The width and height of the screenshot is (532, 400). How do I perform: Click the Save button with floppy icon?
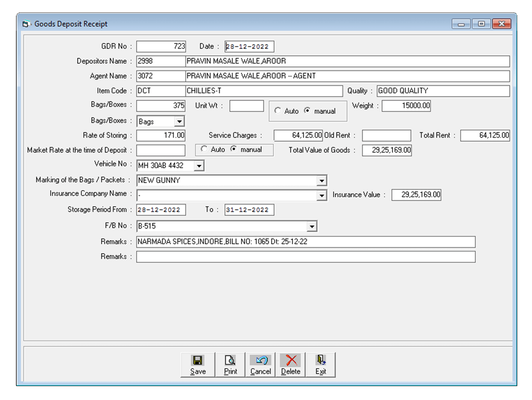tap(198, 365)
